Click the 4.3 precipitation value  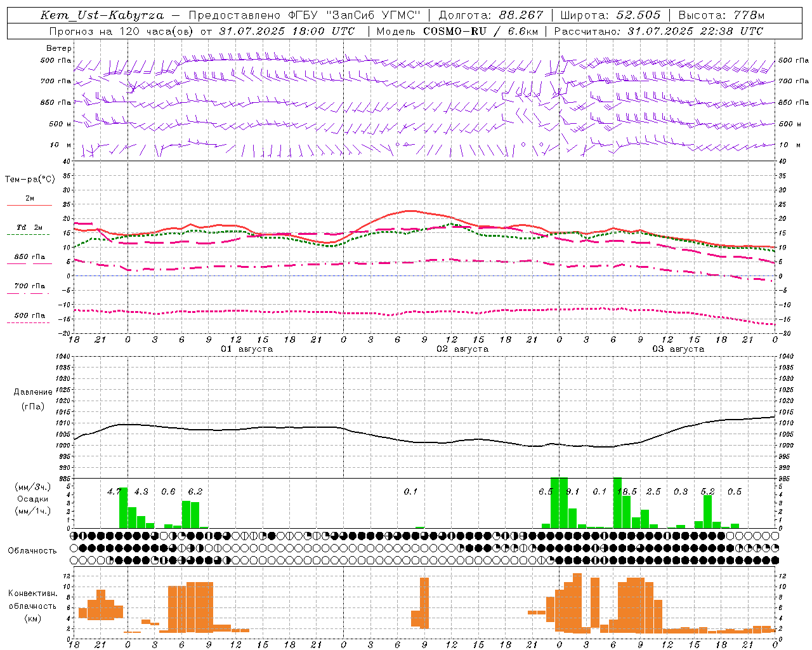pos(141,491)
